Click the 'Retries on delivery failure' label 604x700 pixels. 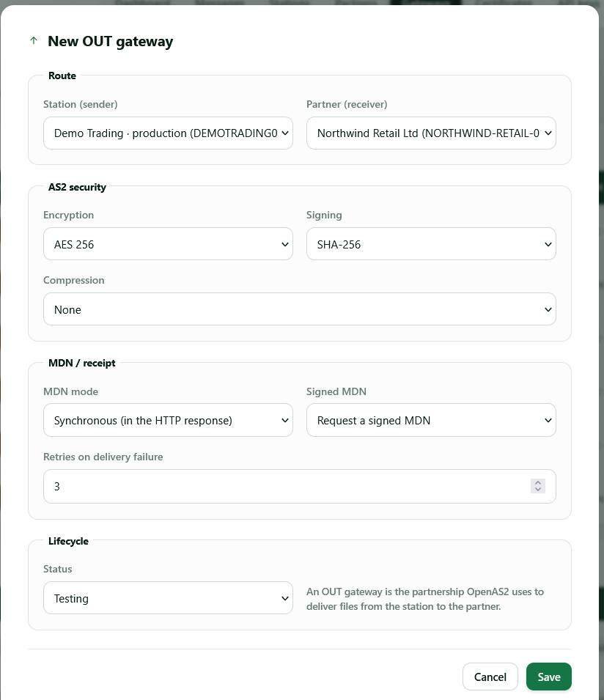(103, 457)
